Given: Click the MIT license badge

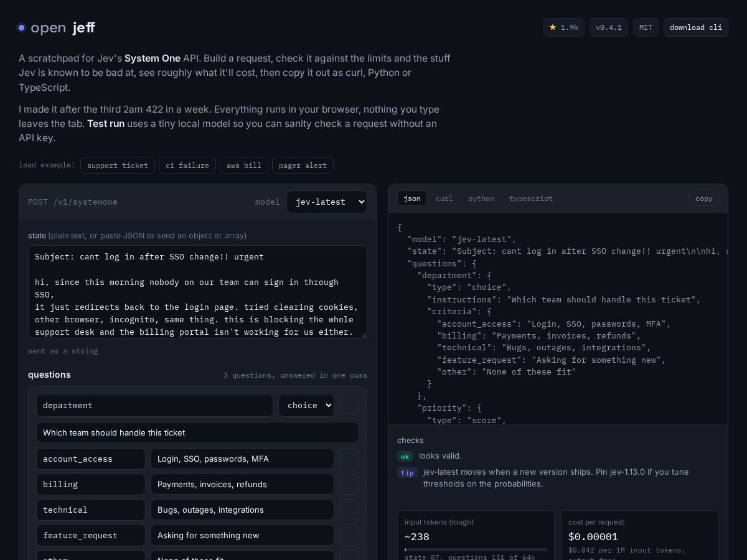Looking at the screenshot, I should pyautogui.click(x=646, y=27).
